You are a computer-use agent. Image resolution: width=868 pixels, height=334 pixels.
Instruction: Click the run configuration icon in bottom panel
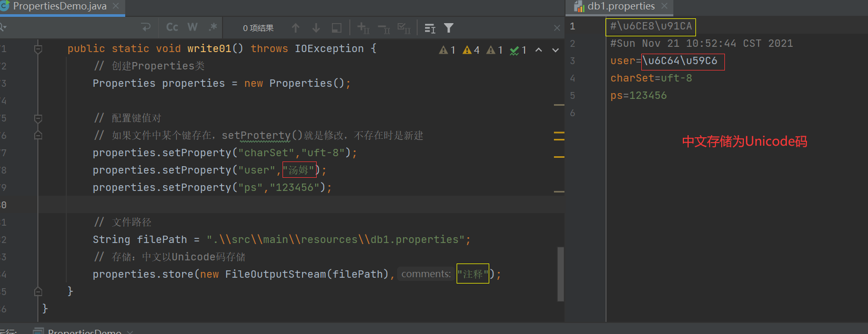(38, 331)
